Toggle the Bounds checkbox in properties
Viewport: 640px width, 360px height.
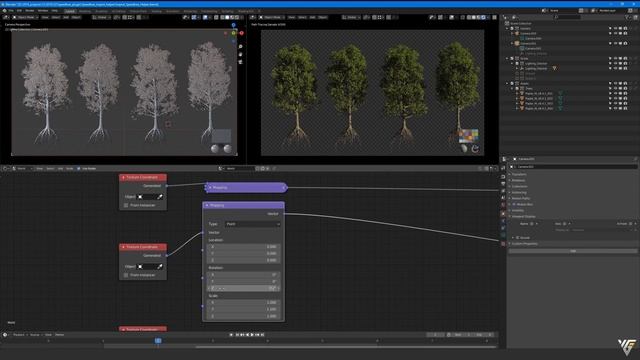517,238
